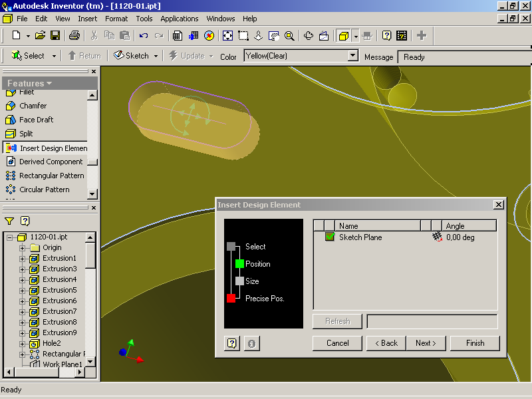532x399 pixels.
Task: Click the Cancel button in the dialog
Action: 337,343
